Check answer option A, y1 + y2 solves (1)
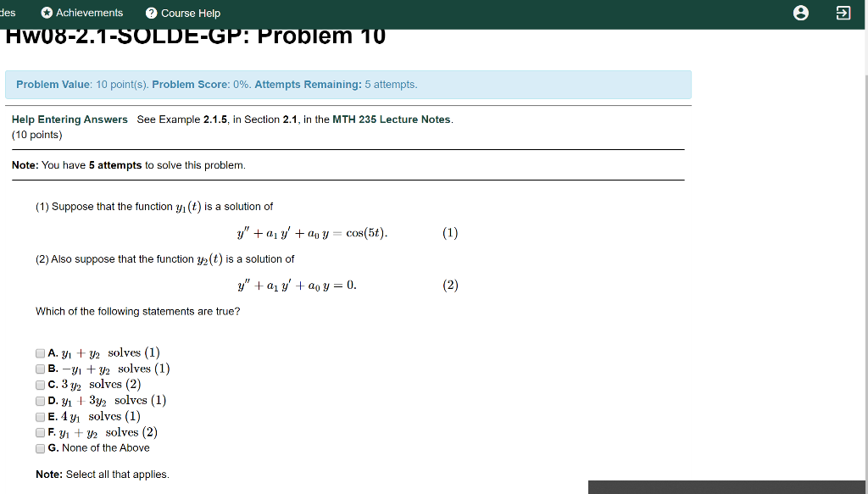This screenshot has width=868, height=494. pos(39,352)
